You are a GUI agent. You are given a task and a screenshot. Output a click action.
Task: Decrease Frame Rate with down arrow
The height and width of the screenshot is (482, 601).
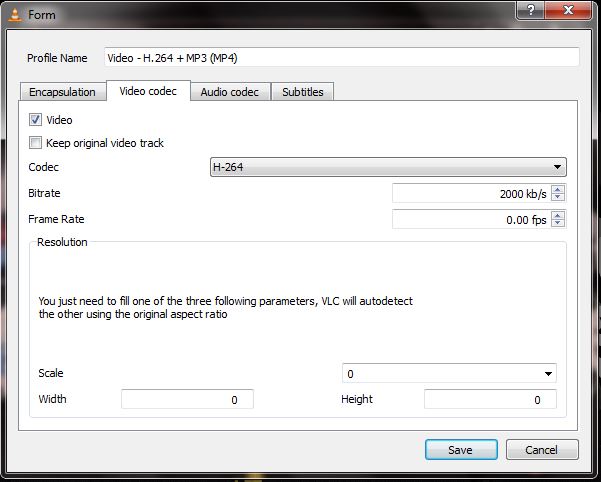click(558, 223)
